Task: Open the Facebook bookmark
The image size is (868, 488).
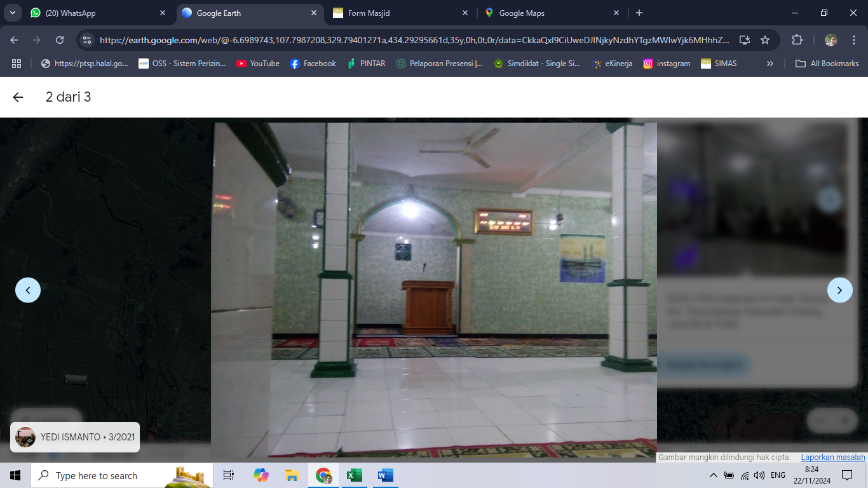Action: (x=313, y=64)
